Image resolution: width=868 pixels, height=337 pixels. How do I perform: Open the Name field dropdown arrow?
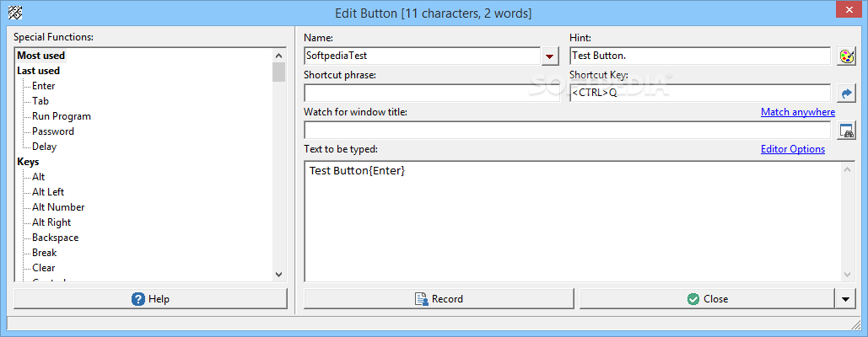click(x=550, y=56)
